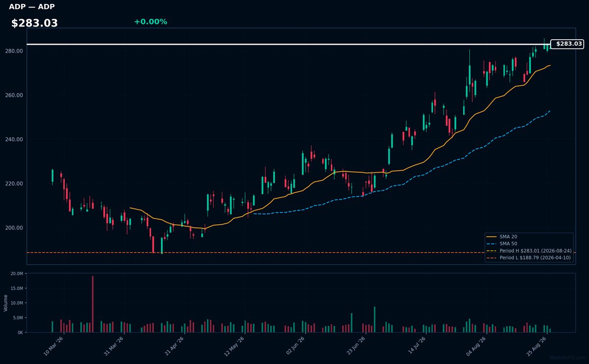Image resolution: width=589 pixels, height=364 pixels.
Task: Click the 260.00 price axis label
Action: coord(14,95)
